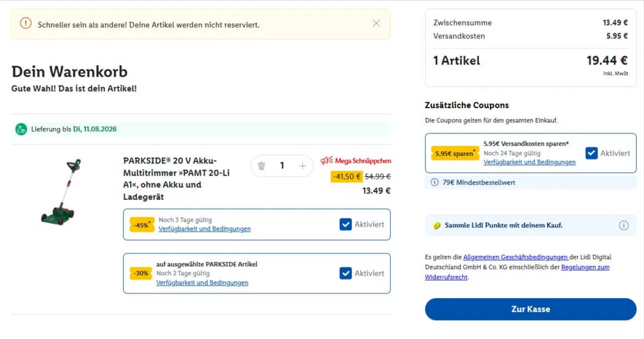
Task: Open Verfügbarkeit und Bedingungen for -30% coupon
Action: pyautogui.click(x=202, y=283)
